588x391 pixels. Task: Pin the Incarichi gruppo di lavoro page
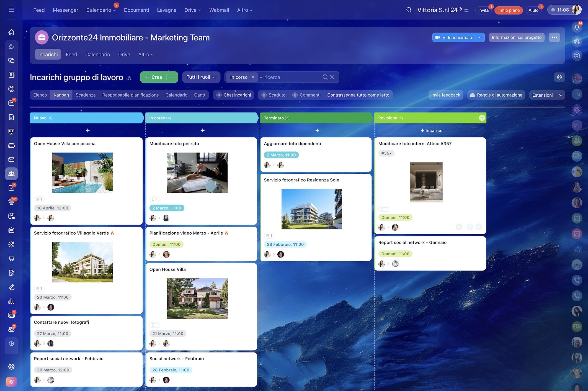click(x=129, y=78)
